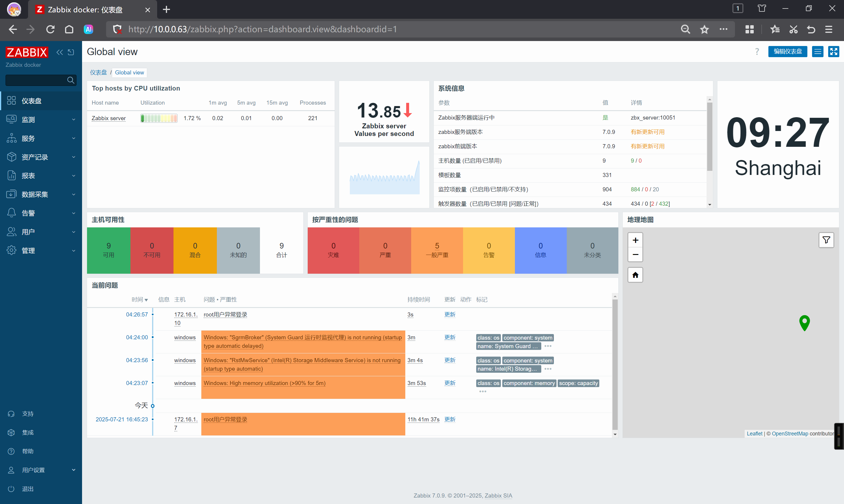Open the dashboard help question mark

(x=757, y=52)
